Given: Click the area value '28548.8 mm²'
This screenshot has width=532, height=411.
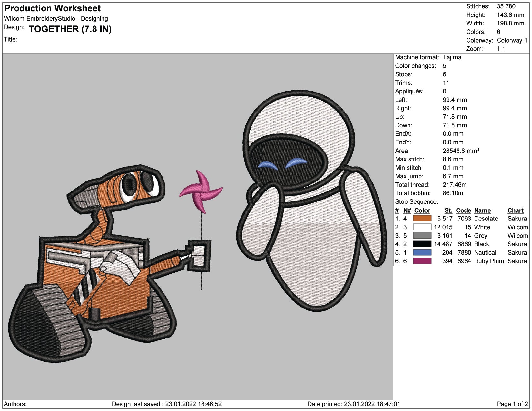Looking at the screenshot, I should click(x=461, y=151).
